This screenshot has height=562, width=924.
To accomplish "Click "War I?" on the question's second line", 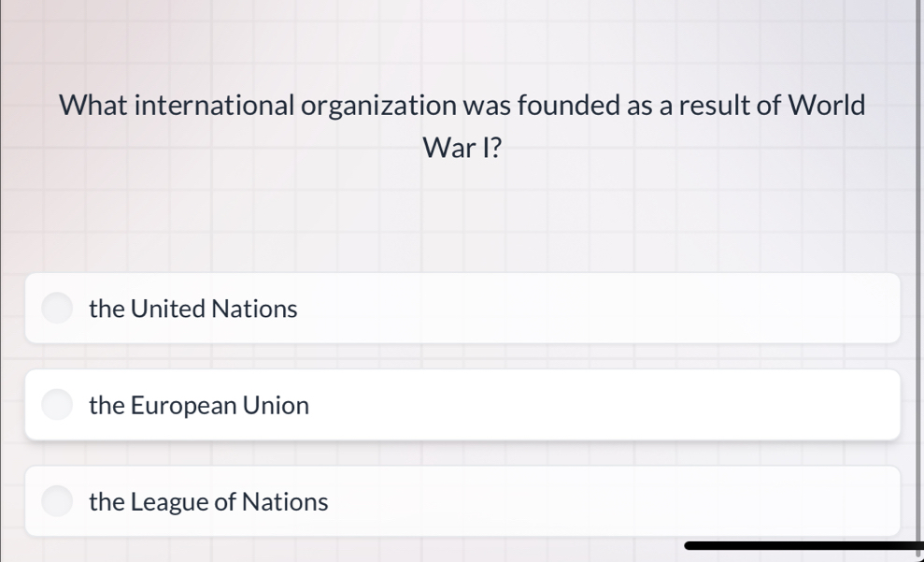I will [462, 148].
